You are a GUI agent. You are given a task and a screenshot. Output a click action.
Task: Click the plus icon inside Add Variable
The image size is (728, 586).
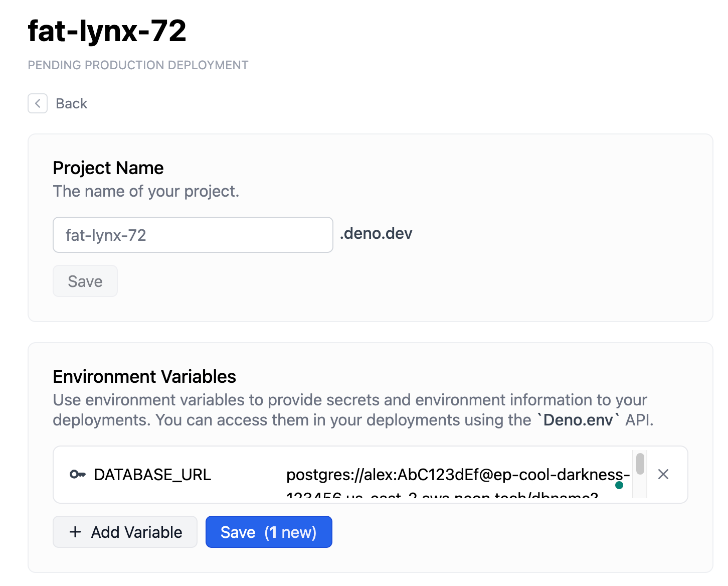click(x=75, y=532)
